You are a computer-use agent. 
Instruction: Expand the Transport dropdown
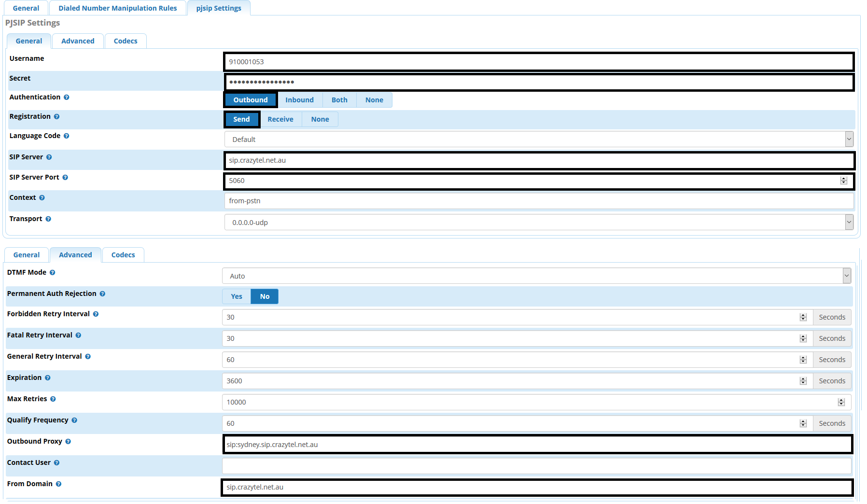539,223
